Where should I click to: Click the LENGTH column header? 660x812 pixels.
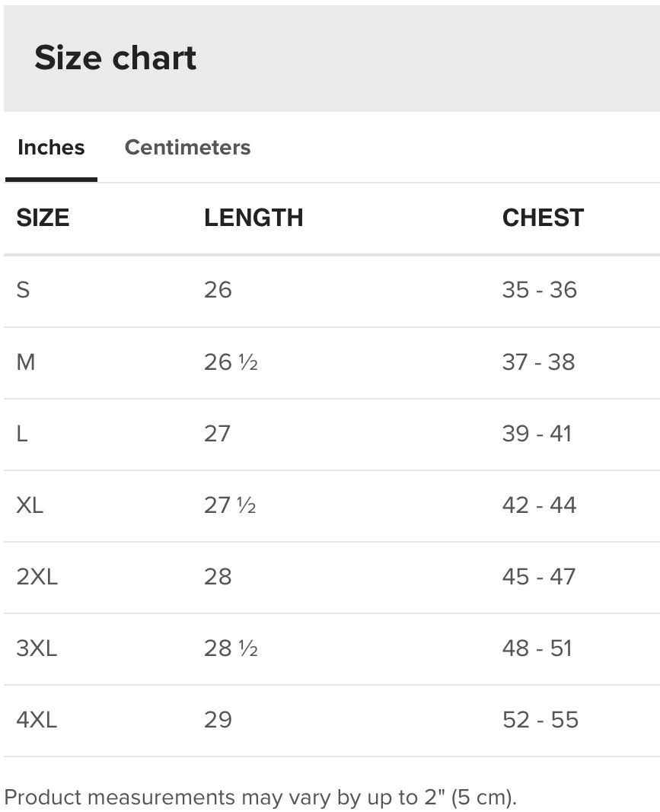pyautogui.click(x=253, y=218)
